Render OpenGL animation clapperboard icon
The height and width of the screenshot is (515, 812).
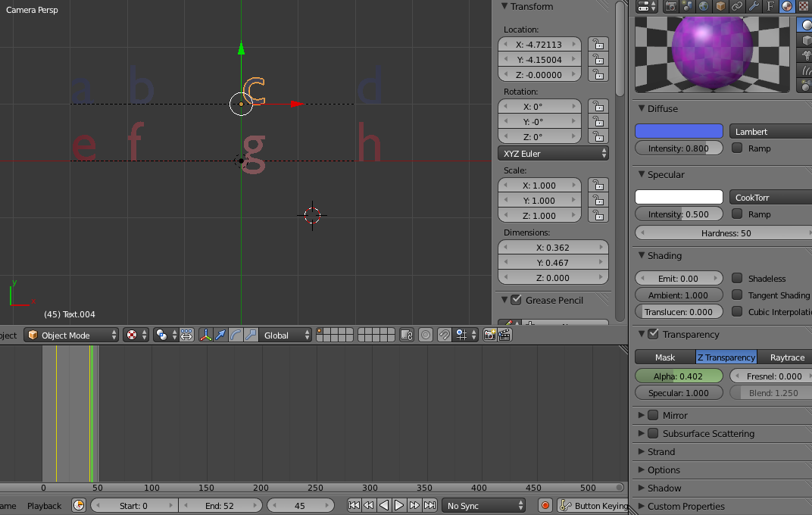[505, 336]
